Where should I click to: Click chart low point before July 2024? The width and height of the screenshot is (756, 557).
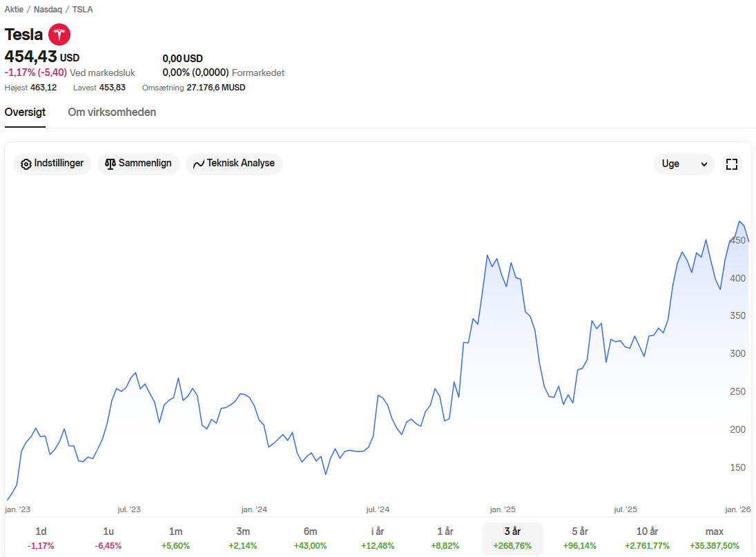[x=326, y=474]
